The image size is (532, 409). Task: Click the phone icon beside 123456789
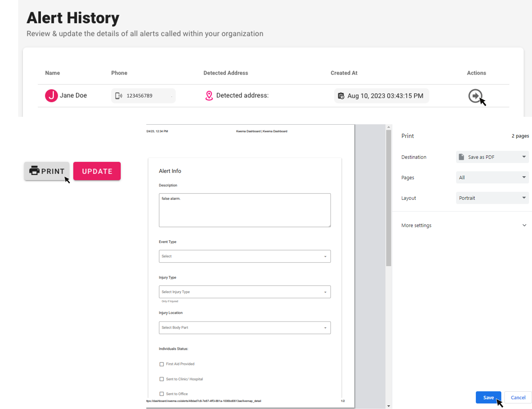click(x=118, y=96)
